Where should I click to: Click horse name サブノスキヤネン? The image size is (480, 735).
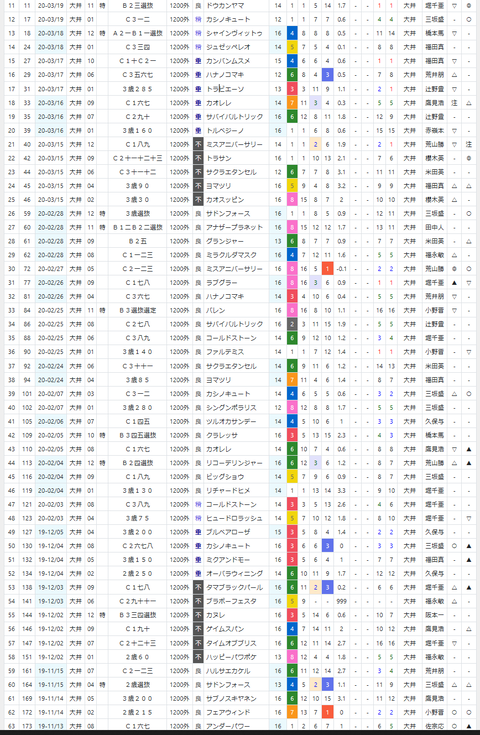click(x=232, y=698)
